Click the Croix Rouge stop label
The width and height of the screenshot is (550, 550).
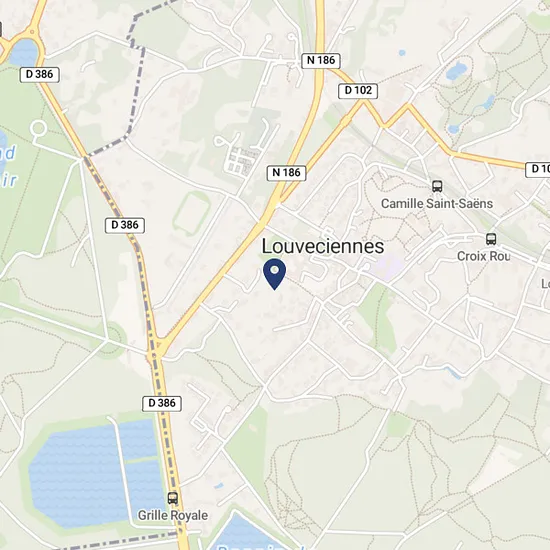point(483,256)
